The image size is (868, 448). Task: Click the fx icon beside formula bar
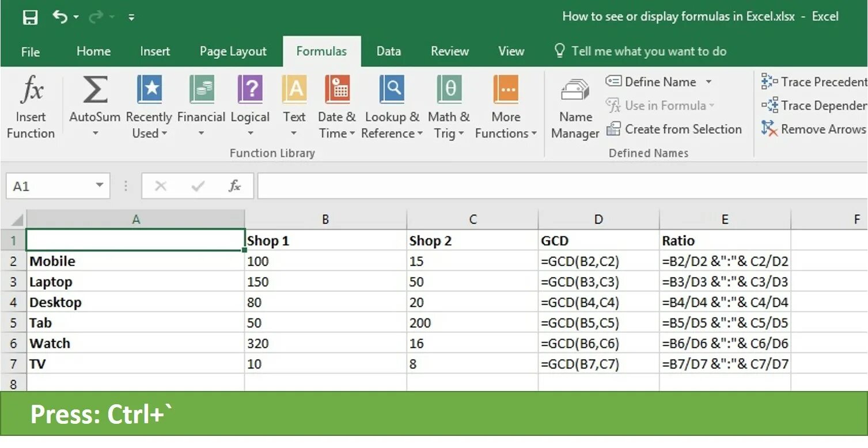(234, 186)
